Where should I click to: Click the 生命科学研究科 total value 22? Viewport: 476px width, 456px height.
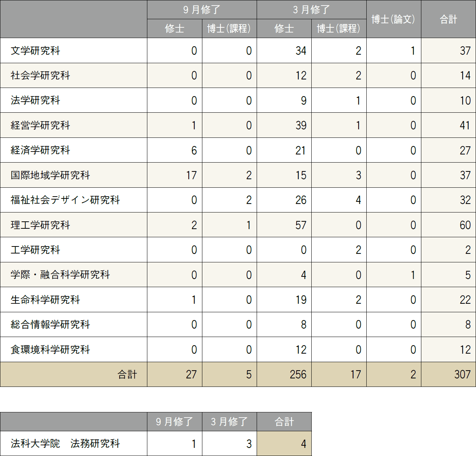point(465,300)
